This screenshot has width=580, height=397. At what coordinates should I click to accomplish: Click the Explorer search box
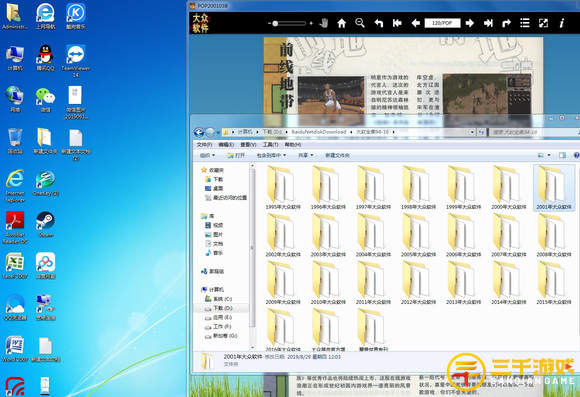tap(533, 132)
